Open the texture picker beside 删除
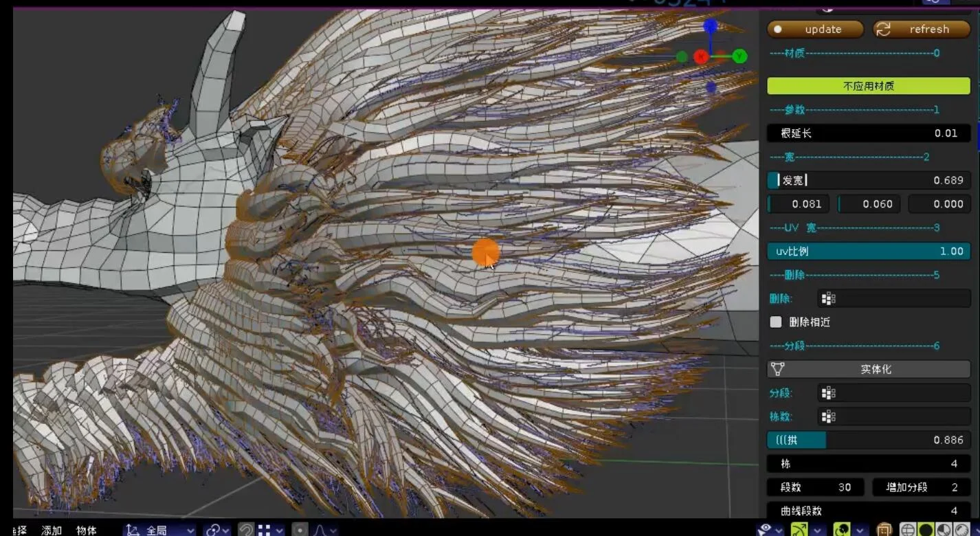This screenshot has height=536, width=980. click(828, 298)
